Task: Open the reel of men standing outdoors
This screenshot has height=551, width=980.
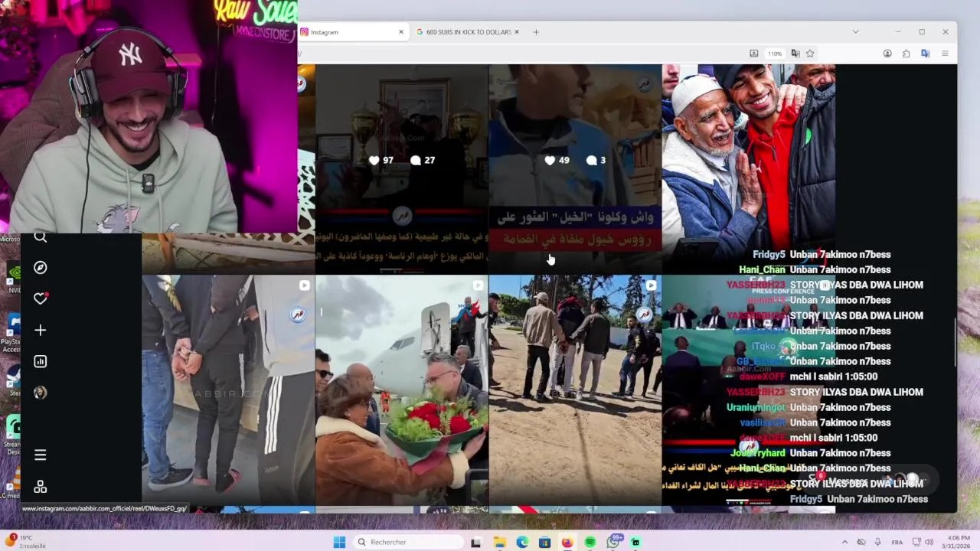Action: pyautogui.click(x=575, y=390)
